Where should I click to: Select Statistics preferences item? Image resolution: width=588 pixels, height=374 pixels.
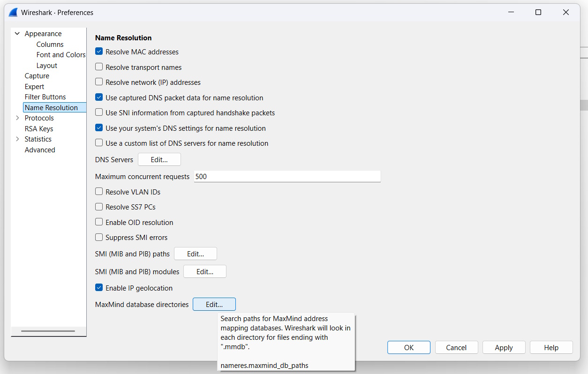38,139
